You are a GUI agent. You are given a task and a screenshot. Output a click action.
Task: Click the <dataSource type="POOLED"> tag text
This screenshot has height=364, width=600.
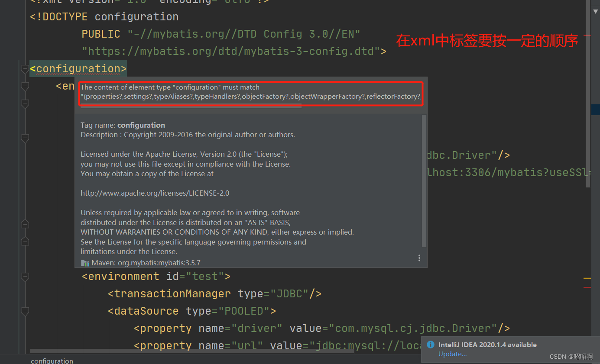click(192, 311)
